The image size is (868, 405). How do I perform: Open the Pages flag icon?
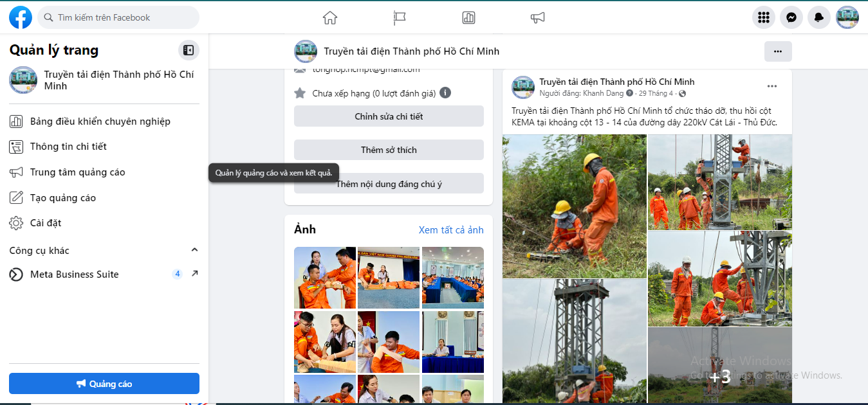coord(400,18)
